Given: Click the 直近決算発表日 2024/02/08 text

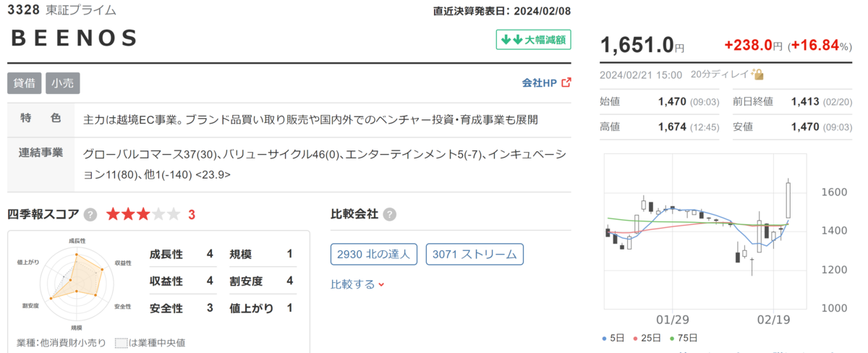Looking at the screenshot, I should click(502, 11).
